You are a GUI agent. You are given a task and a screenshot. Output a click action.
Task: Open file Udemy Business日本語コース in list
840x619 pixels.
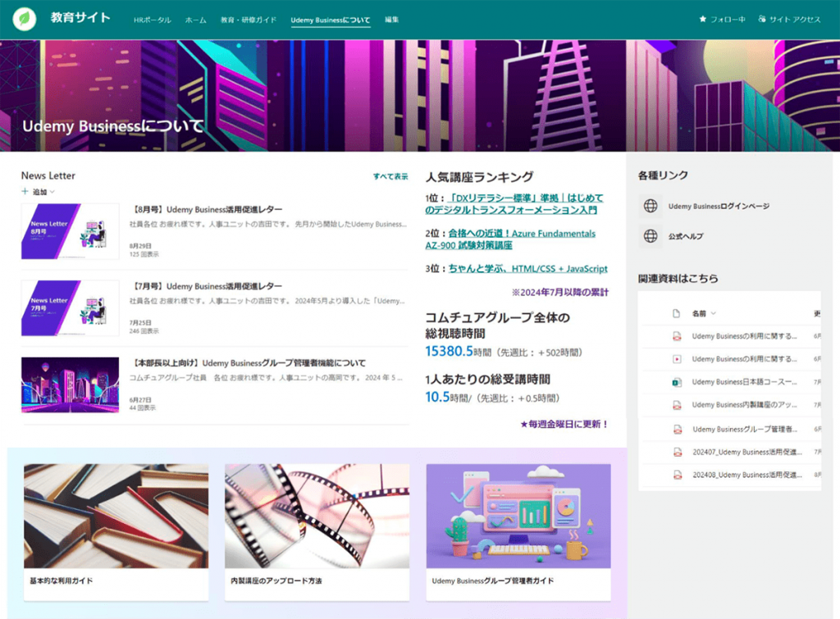(x=744, y=382)
